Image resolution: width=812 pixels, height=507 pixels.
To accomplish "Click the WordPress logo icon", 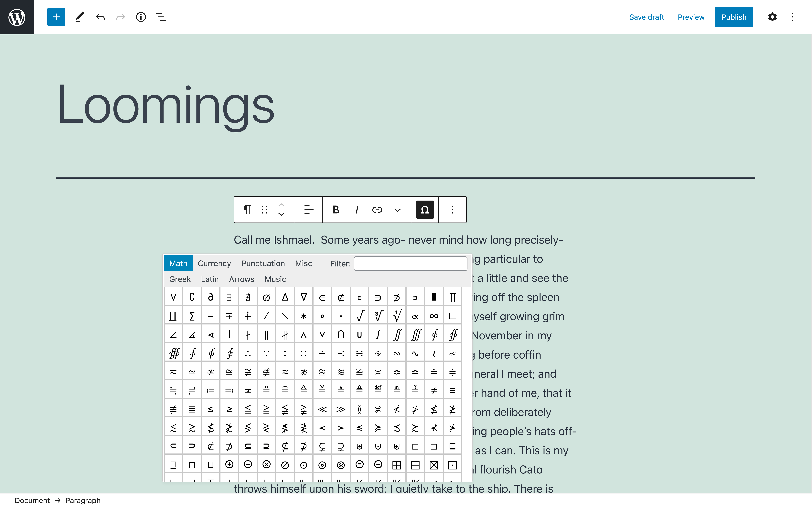I will [x=17, y=17].
